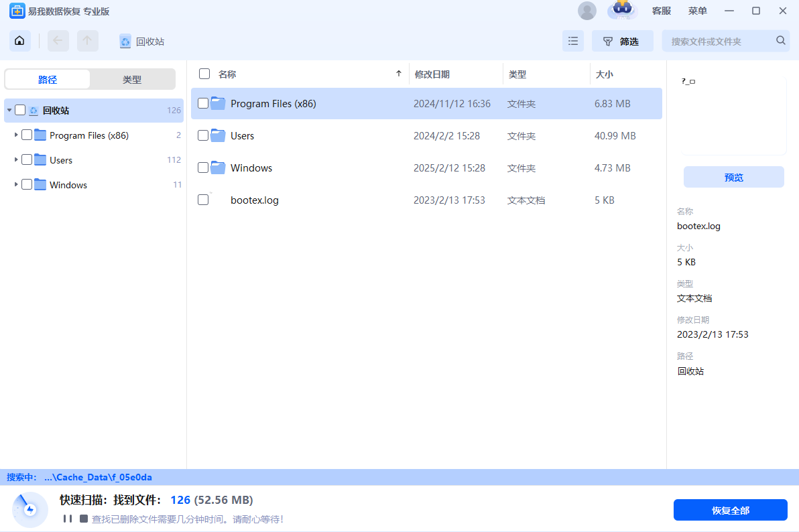
Task: Pause the scan with the pause icon
Action: click(x=68, y=519)
